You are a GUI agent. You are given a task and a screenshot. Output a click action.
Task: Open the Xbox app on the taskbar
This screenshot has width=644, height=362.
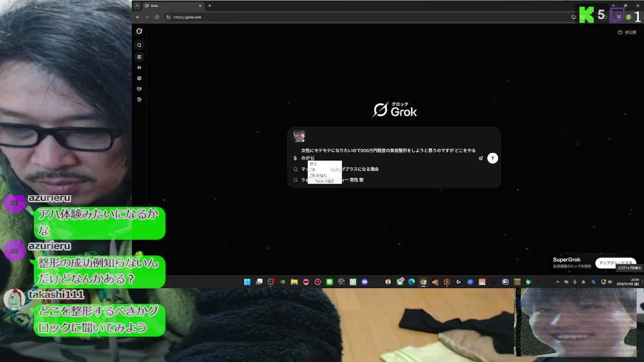pos(399,282)
